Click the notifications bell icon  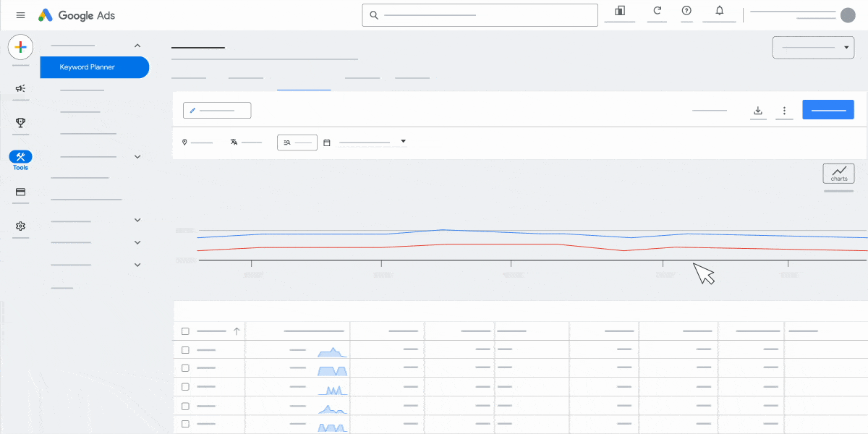coord(719,12)
